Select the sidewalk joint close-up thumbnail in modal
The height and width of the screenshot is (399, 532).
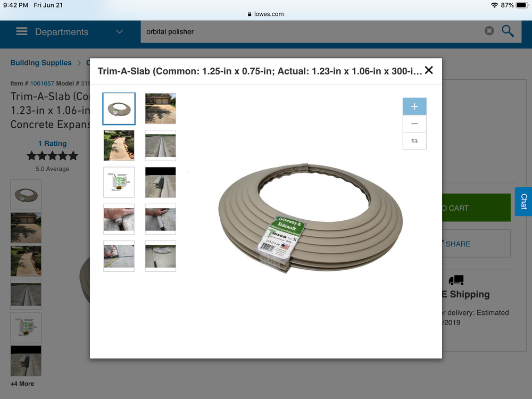click(161, 146)
